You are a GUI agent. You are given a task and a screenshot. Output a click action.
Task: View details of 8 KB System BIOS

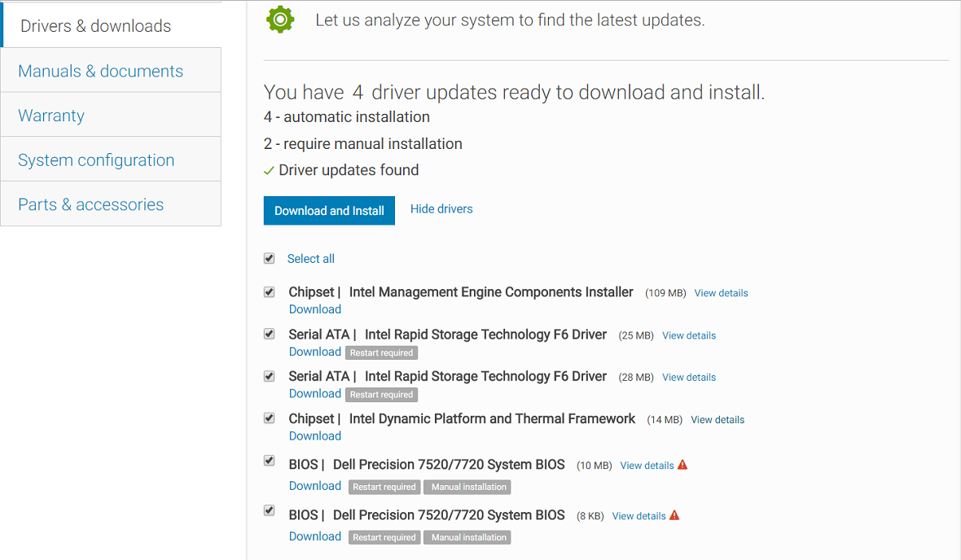click(x=638, y=516)
